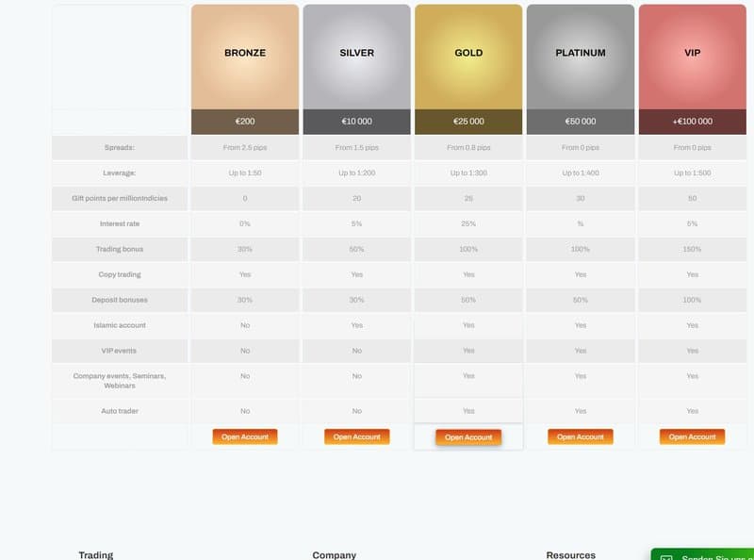Click the Copy trading row label
Viewport: 754px width, 560px height.
tap(120, 274)
